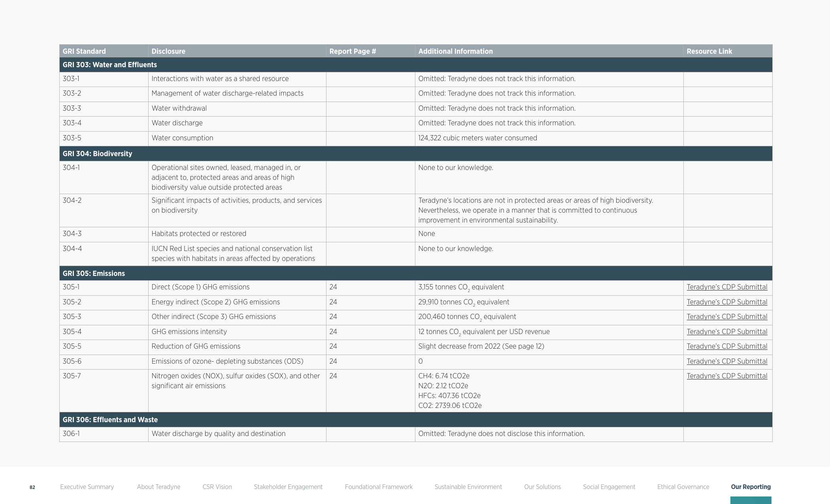This screenshot has width=830, height=504.
Task: Open Foundational Framework section
Action: coord(379,487)
